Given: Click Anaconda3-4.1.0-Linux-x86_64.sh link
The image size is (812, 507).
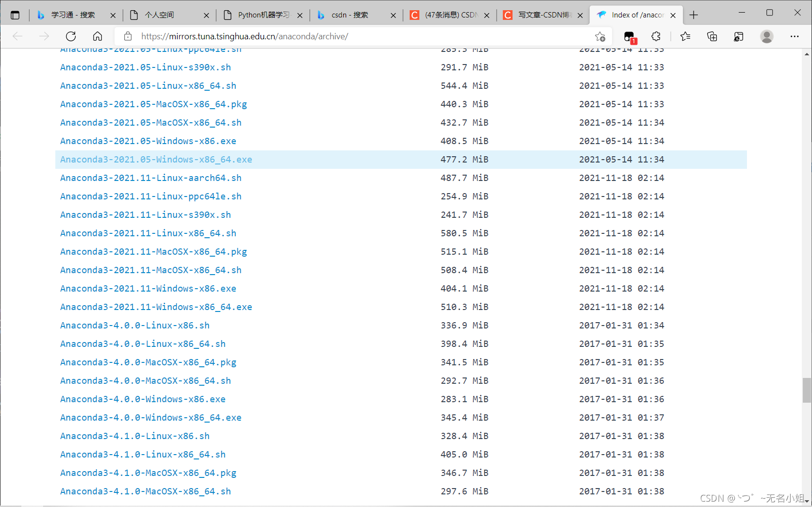Looking at the screenshot, I should [x=143, y=455].
